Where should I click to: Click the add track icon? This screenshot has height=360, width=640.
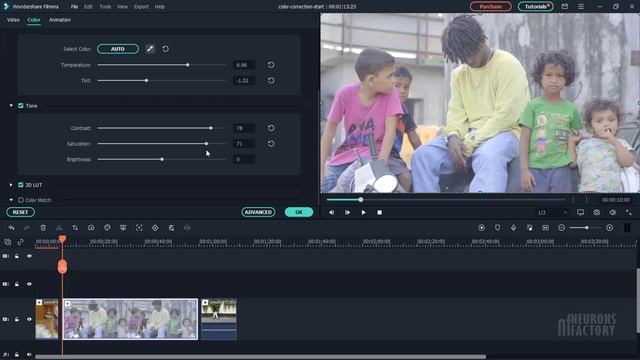coord(7,242)
